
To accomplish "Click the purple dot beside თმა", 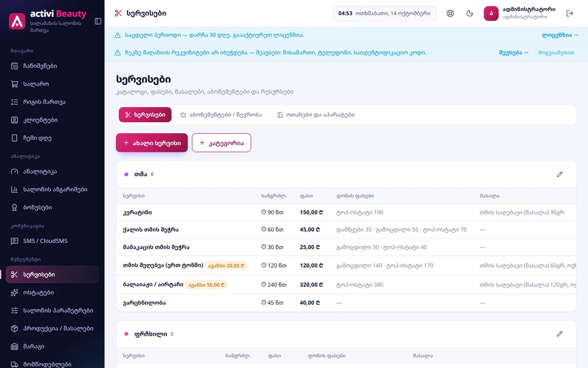I will 126,174.
